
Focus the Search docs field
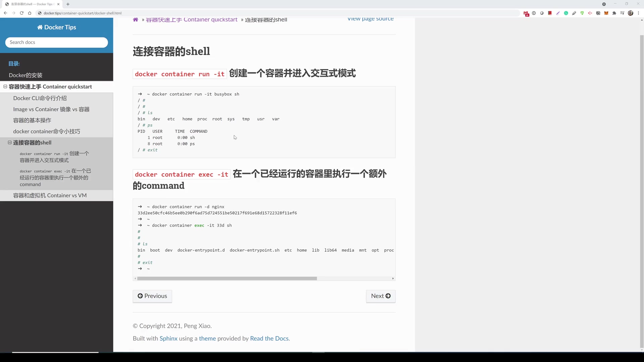tap(56, 42)
